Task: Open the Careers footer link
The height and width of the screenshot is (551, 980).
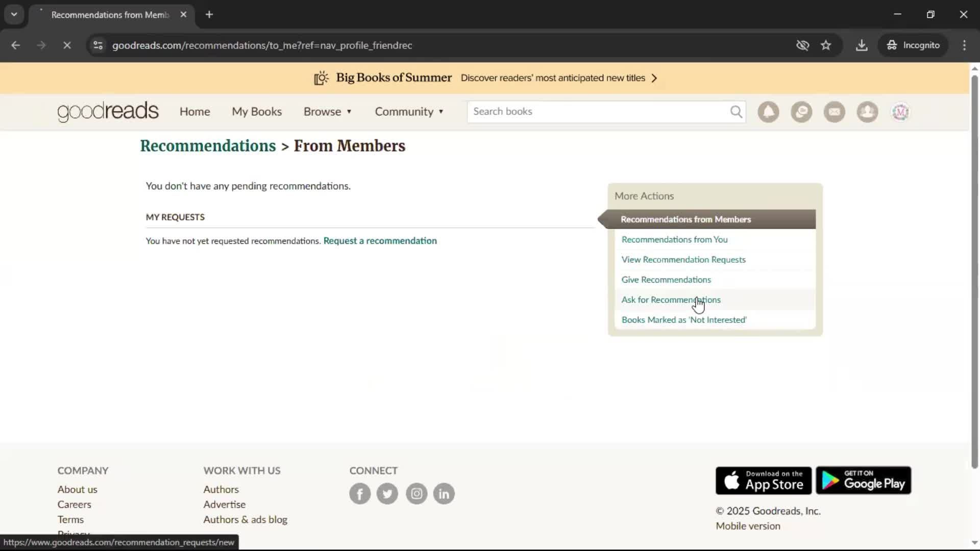Action: click(74, 505)
